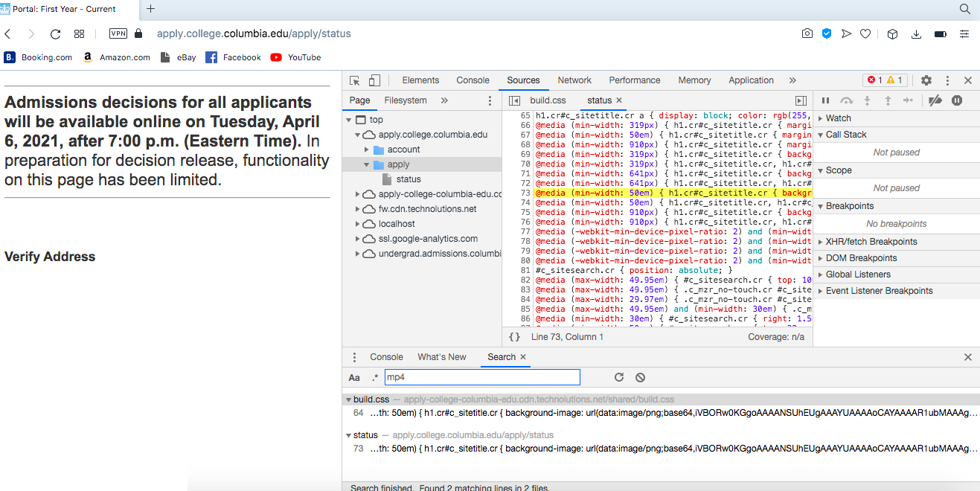The image size is (980, 491).
Task: Expand the fw.cdn.technolutions.net tree node
Action: click(x=357, y=209)
